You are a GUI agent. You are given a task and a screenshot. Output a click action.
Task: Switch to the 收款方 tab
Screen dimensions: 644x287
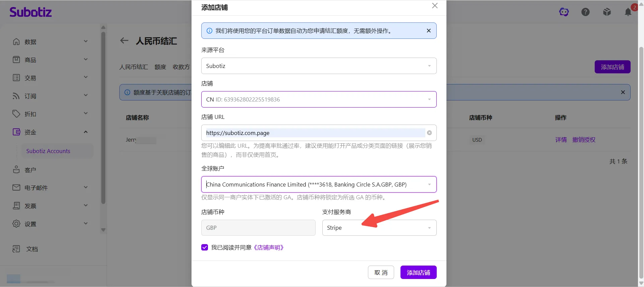click(181, 67)
